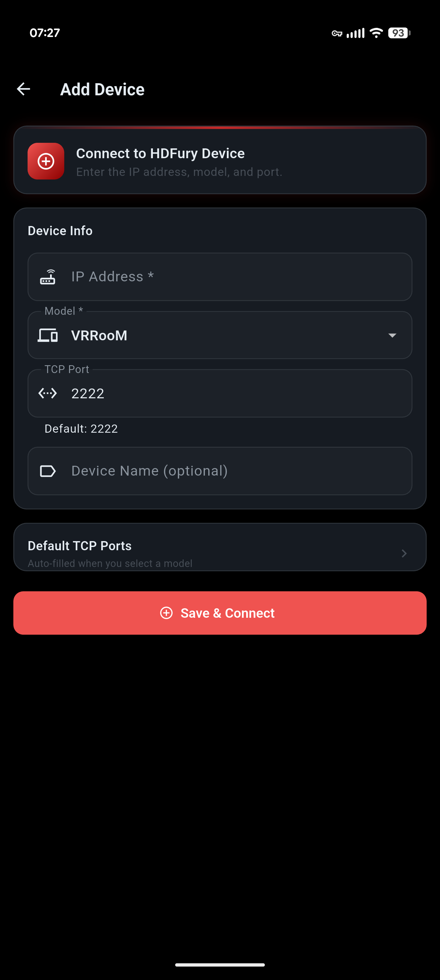Image resolution: width=440 pixels, height=980 pixels.
Task: Tap the battery indicator showing 93
Action: click(x=398, y=33)
